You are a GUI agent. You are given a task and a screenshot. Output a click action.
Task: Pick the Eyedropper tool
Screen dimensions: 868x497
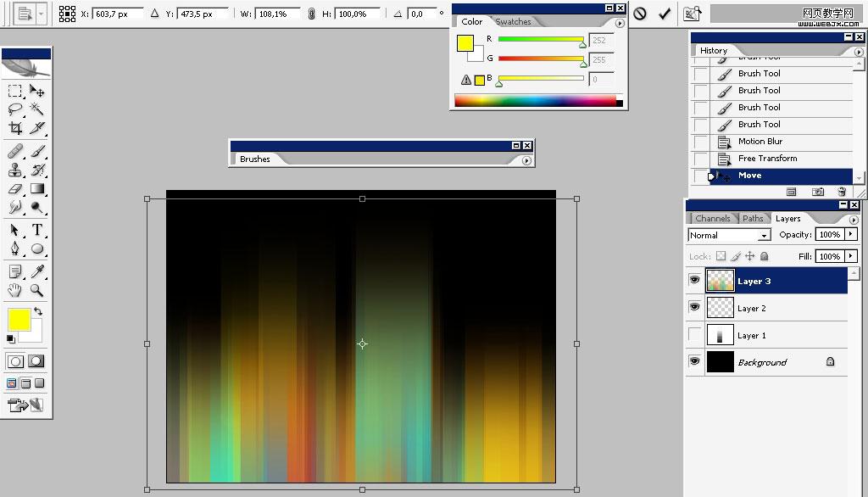coord(37,271)
